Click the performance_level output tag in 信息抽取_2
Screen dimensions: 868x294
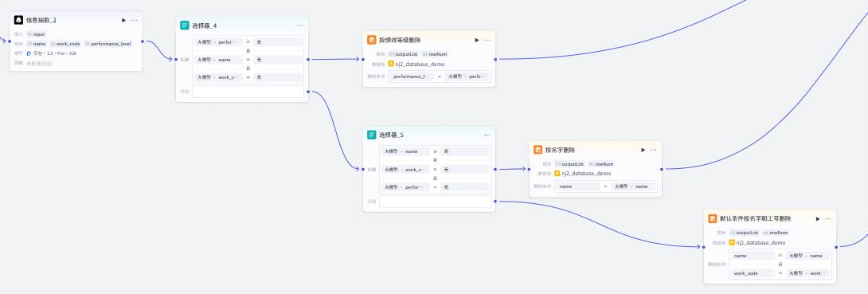(x=108, y=43)
